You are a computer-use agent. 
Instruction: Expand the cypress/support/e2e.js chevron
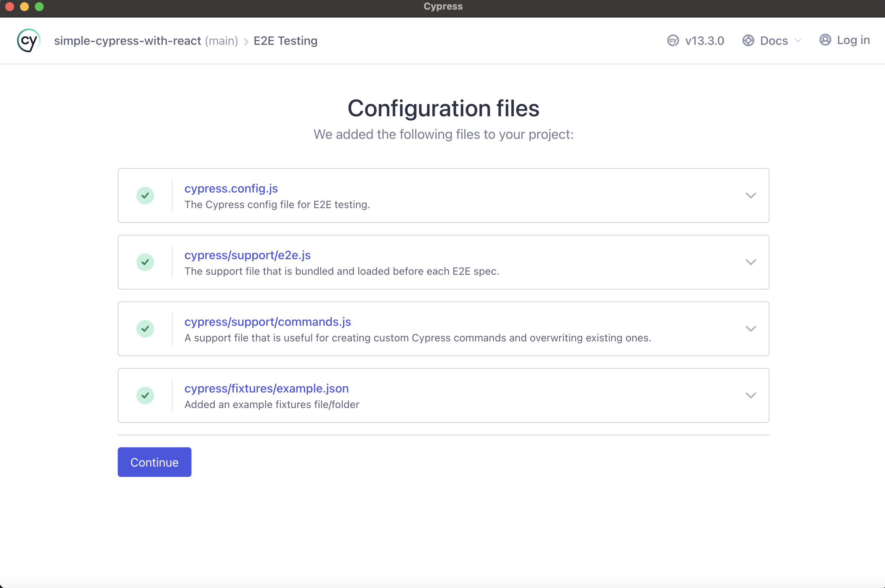coord(750,262)
